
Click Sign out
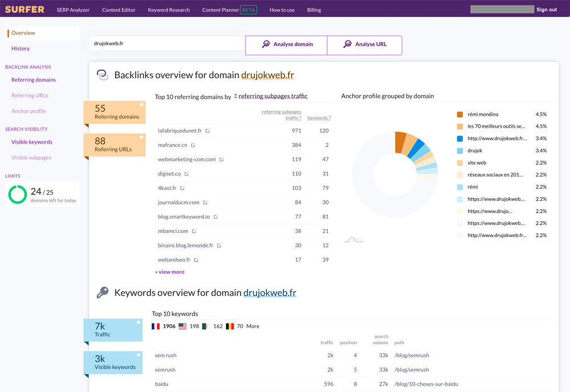547,10
